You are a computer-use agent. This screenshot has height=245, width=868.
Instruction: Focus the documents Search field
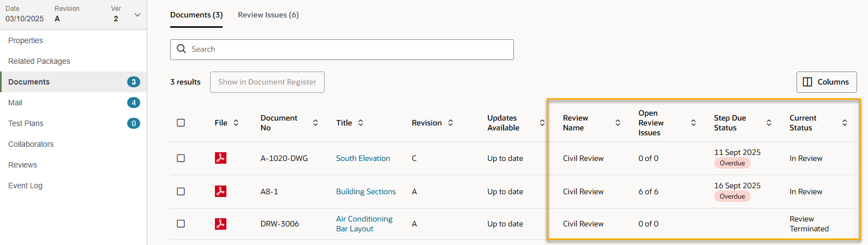pos(349,49)
